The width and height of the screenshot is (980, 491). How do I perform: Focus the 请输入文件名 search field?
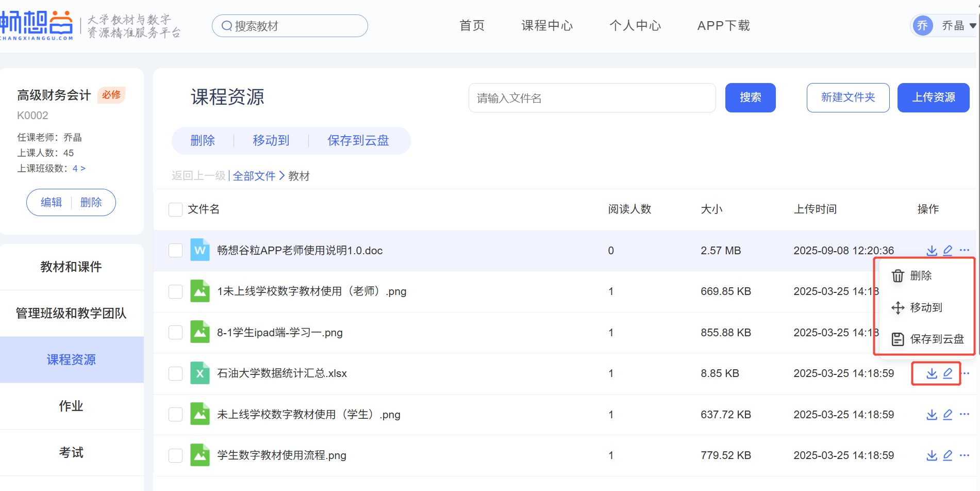point(591,98)
